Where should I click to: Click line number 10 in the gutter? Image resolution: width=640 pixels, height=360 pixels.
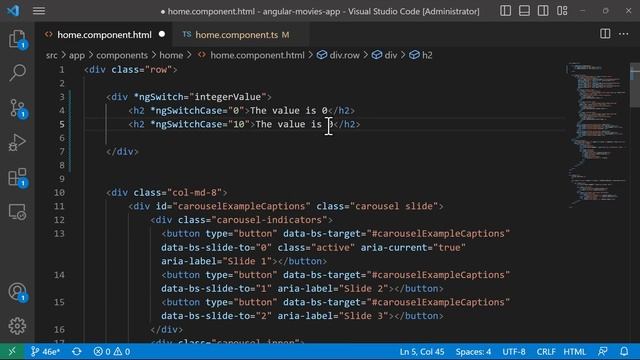tap(60, 193)
